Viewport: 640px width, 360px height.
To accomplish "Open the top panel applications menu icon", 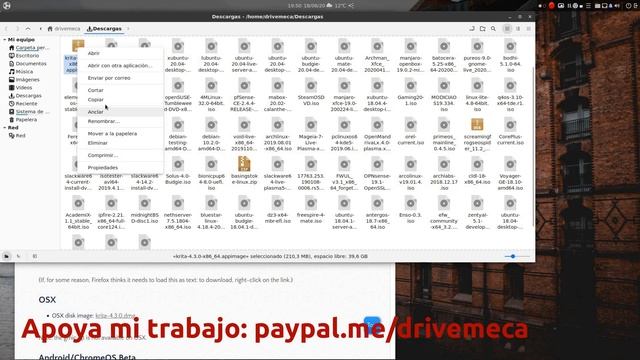I will 7,5.
